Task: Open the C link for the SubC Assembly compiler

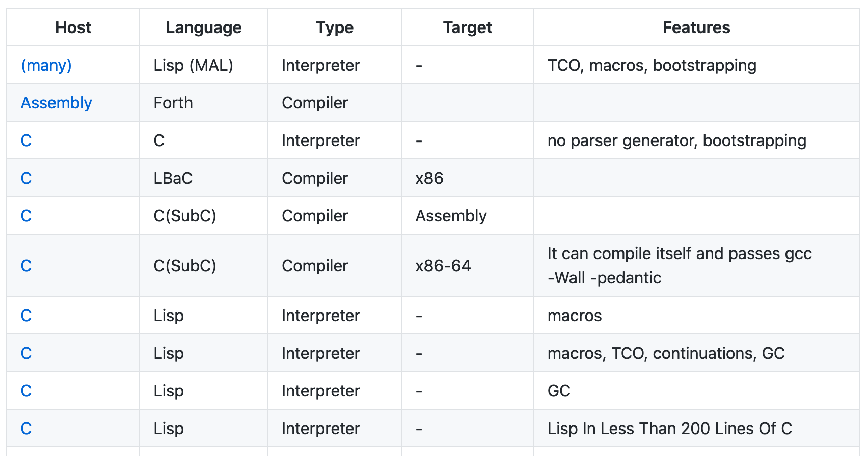Action: point(26,216)
